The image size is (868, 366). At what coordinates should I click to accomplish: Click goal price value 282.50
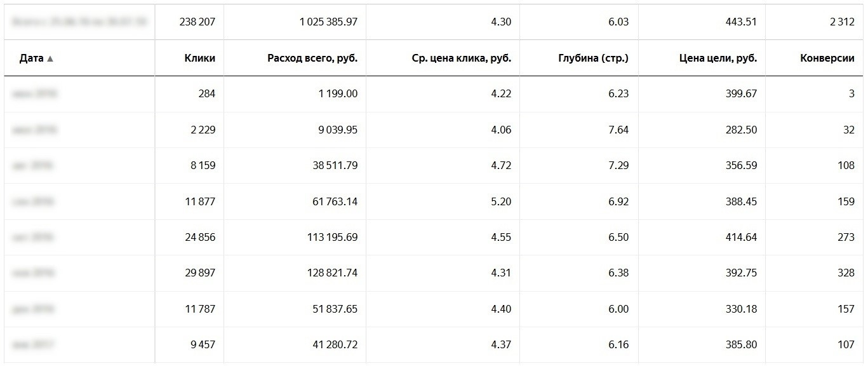point(741,130)
